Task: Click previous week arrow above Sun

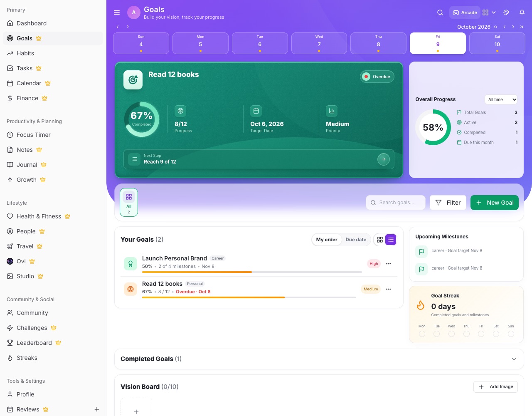Action: pos(118,27)
